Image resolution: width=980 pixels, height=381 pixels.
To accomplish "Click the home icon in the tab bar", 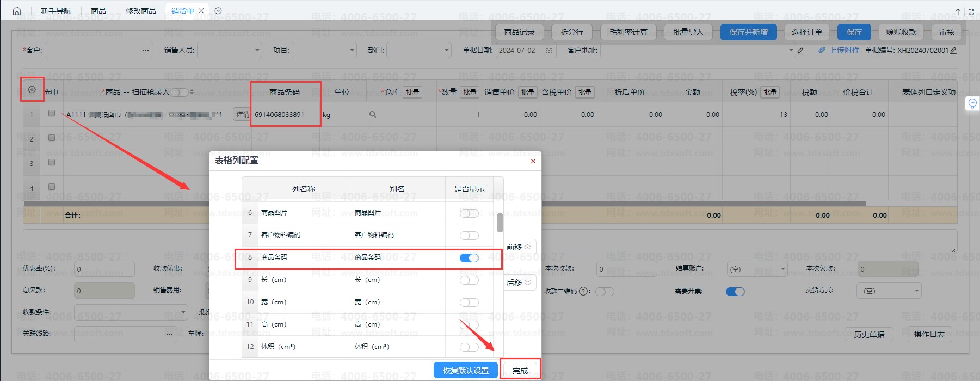I will click(x=17, y=11).
